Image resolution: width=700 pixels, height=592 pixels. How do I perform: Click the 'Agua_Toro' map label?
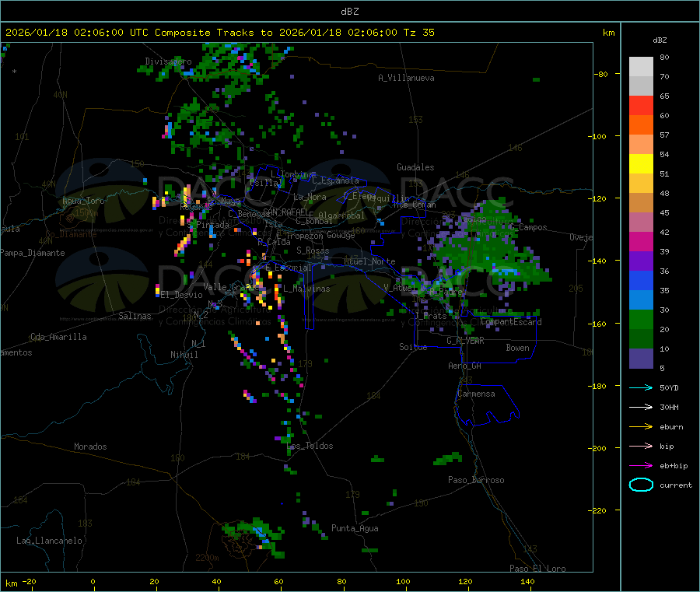coord(83,201)
